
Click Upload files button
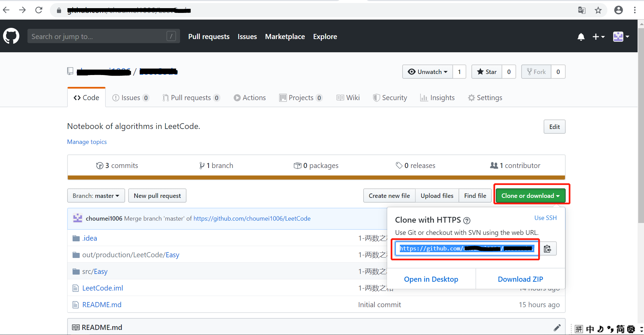click(x=437, y=196)
